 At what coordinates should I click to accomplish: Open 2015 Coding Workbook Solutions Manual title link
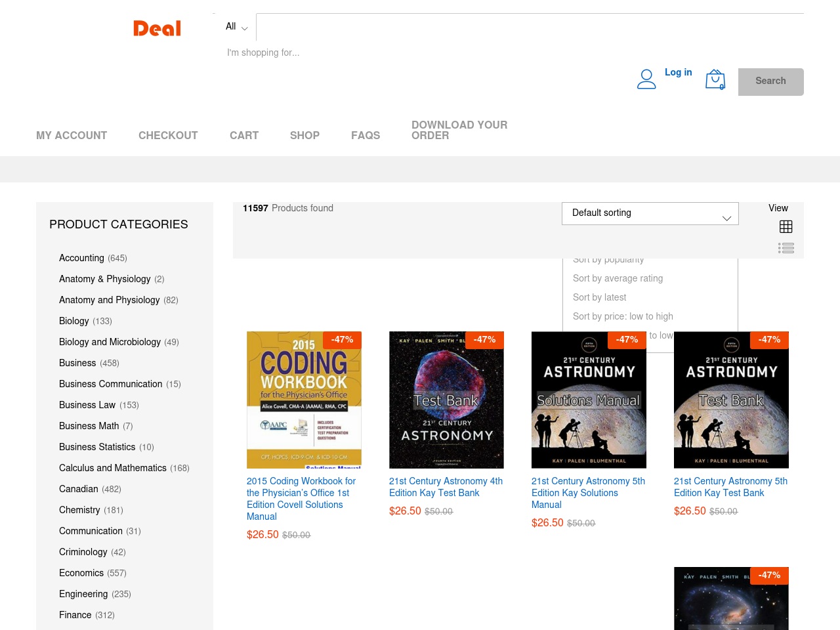pyautogui.click(x=301, y=499)
